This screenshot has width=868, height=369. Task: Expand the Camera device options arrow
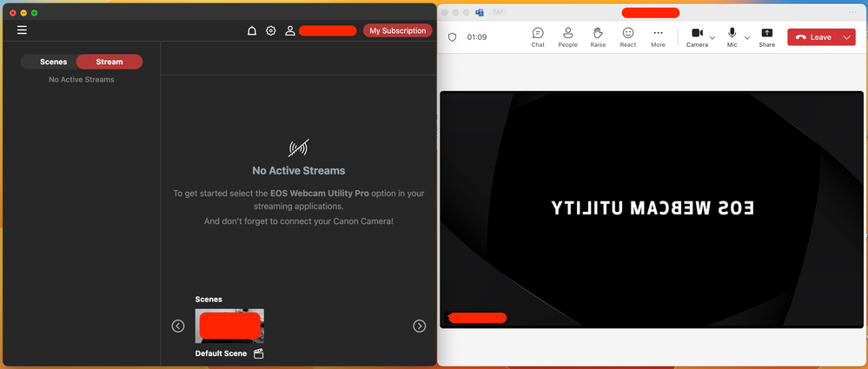[712, 38]
